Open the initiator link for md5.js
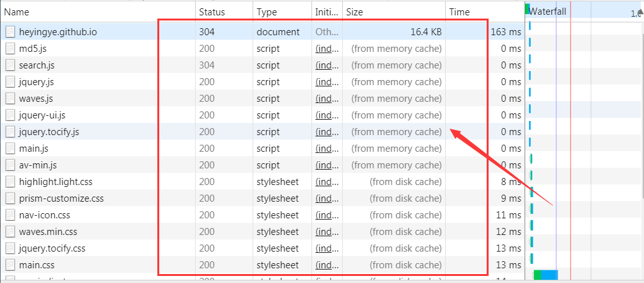The image size is (644, 283). 326,49
